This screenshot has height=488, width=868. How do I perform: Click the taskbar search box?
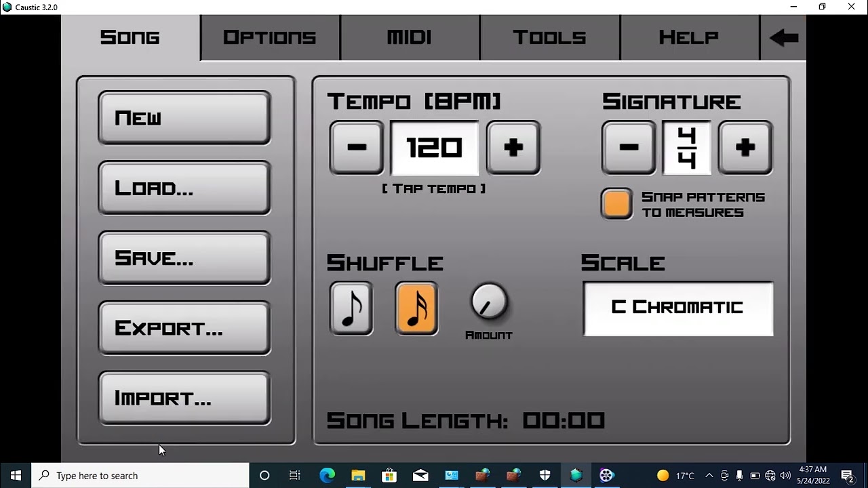(140, 475)
